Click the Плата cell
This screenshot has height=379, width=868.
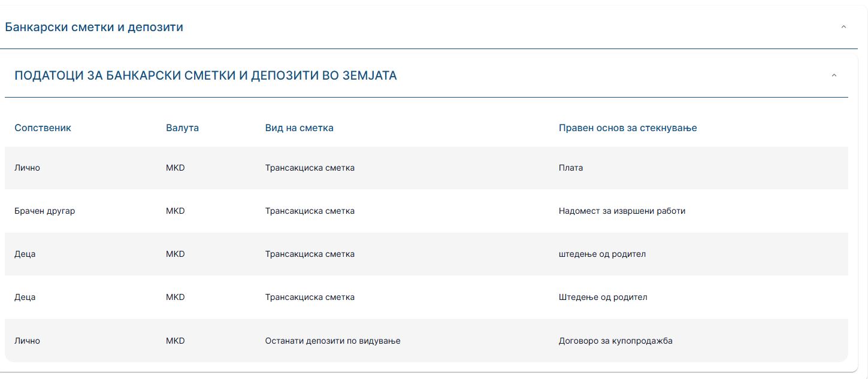click(x=570, y=168)
